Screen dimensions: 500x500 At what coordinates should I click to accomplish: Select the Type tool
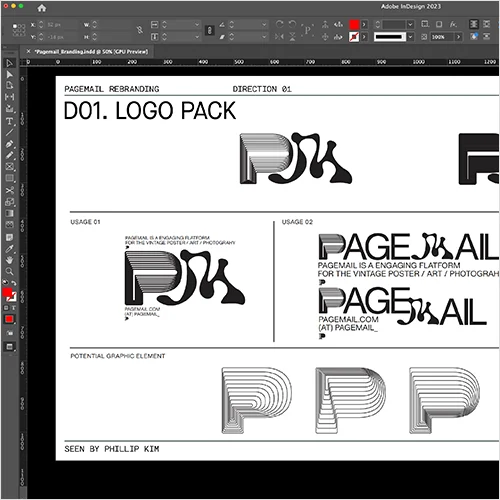click(9, 121)
